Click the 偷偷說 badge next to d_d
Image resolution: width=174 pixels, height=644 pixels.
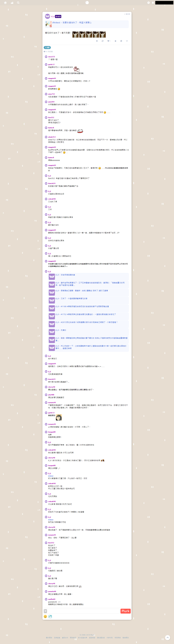coord(58,16)
